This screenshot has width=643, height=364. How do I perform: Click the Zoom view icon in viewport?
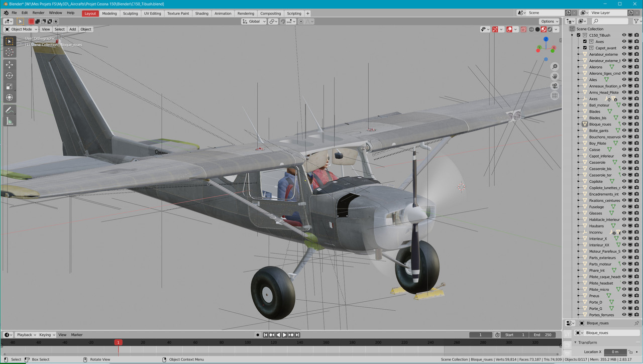click(555, 67)
